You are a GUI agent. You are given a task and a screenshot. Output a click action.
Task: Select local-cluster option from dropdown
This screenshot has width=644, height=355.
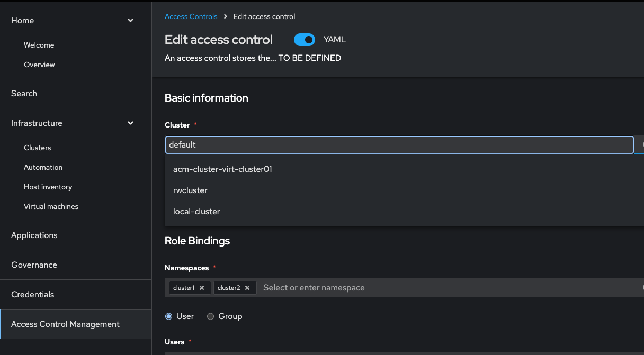click(196, 212)
